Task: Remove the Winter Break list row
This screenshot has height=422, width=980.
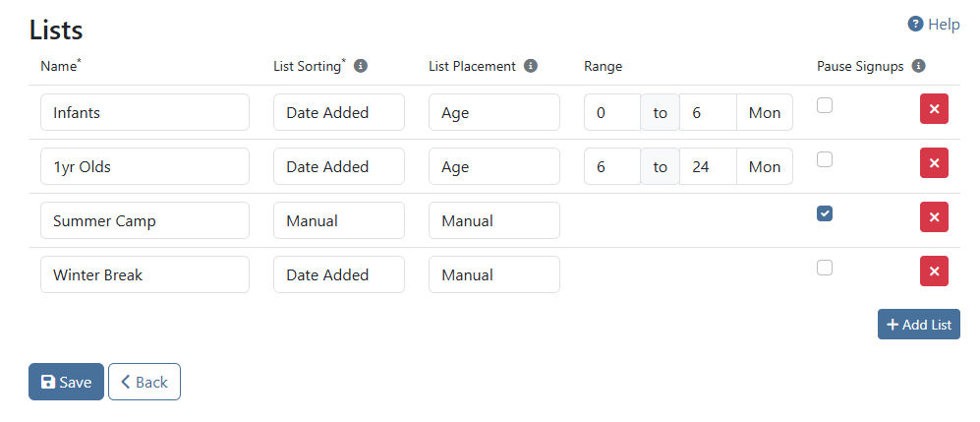Action: [934, 271]
